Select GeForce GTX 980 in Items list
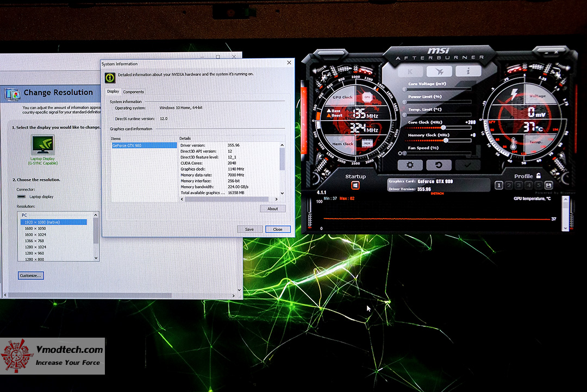587x392 pixels. point(143,145)
